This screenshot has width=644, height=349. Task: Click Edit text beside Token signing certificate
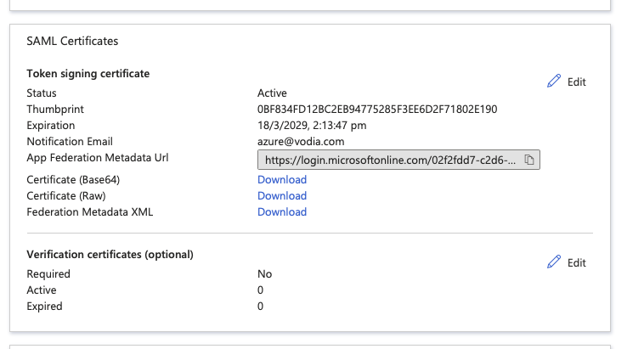coord(577,82)
